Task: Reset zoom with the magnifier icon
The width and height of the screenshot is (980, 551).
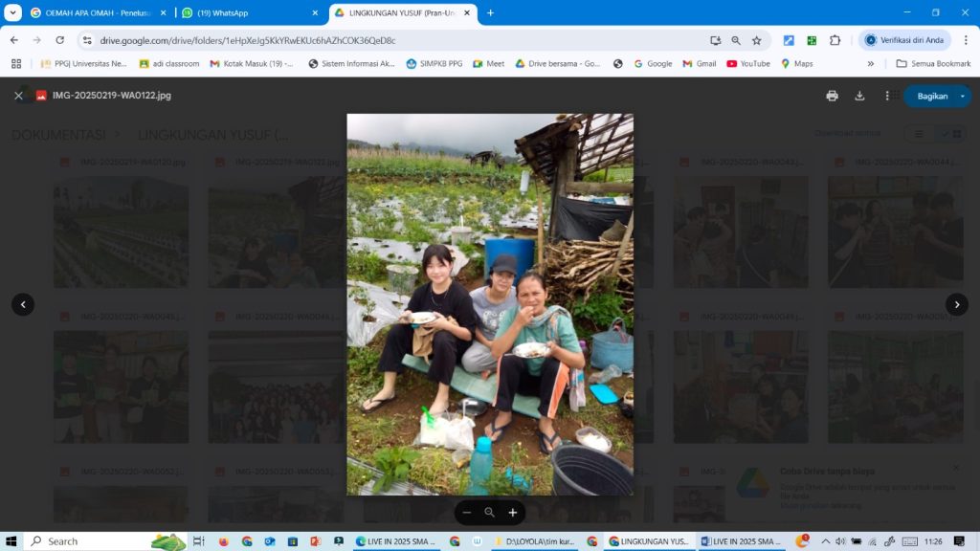Action: 490,513
